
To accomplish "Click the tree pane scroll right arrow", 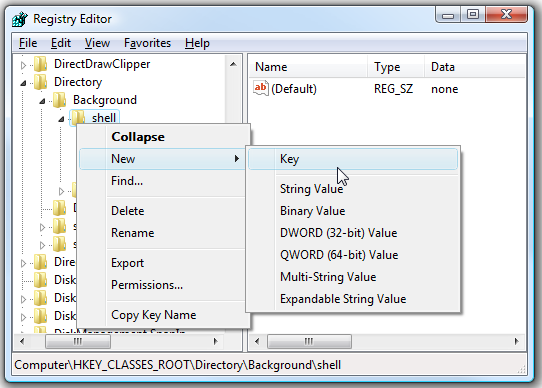I will point(216,342).
